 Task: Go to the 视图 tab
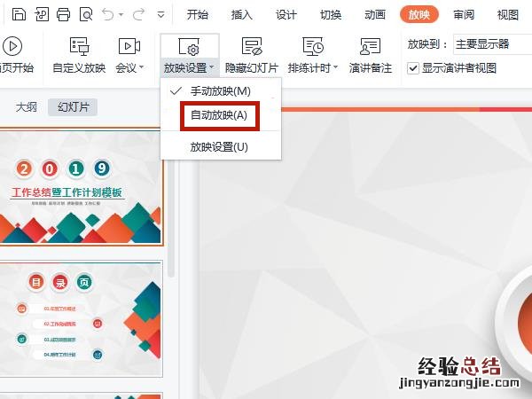click(508, 15)
